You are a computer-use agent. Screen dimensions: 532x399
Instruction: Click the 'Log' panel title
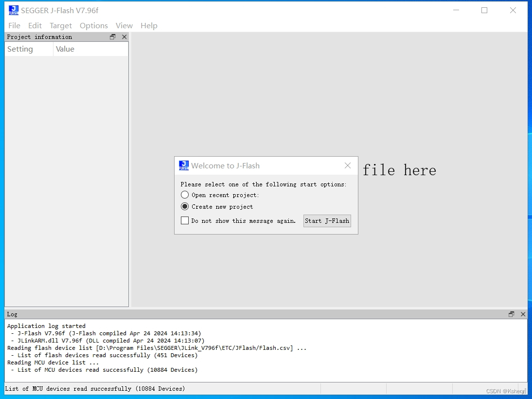(12, 314)
